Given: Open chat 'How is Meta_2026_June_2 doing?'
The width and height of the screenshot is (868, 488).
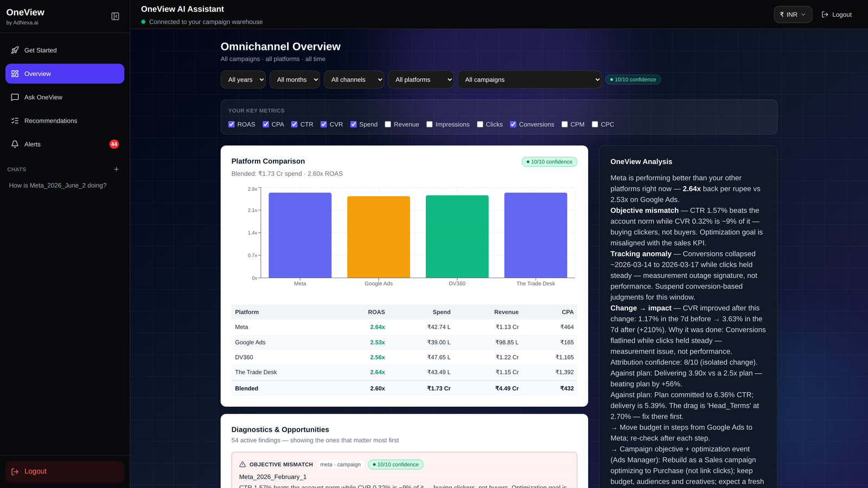Looking at the screenshot, I should (58, 185).
